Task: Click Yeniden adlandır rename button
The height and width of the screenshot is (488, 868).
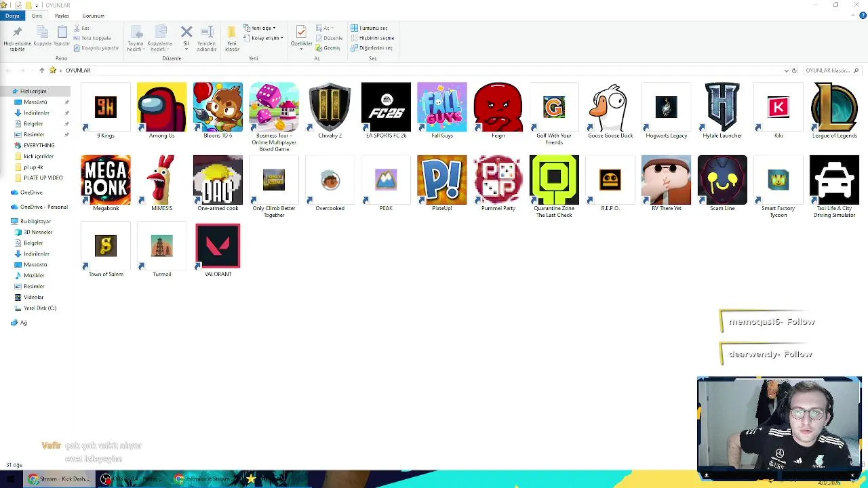Action: point(207,39)
